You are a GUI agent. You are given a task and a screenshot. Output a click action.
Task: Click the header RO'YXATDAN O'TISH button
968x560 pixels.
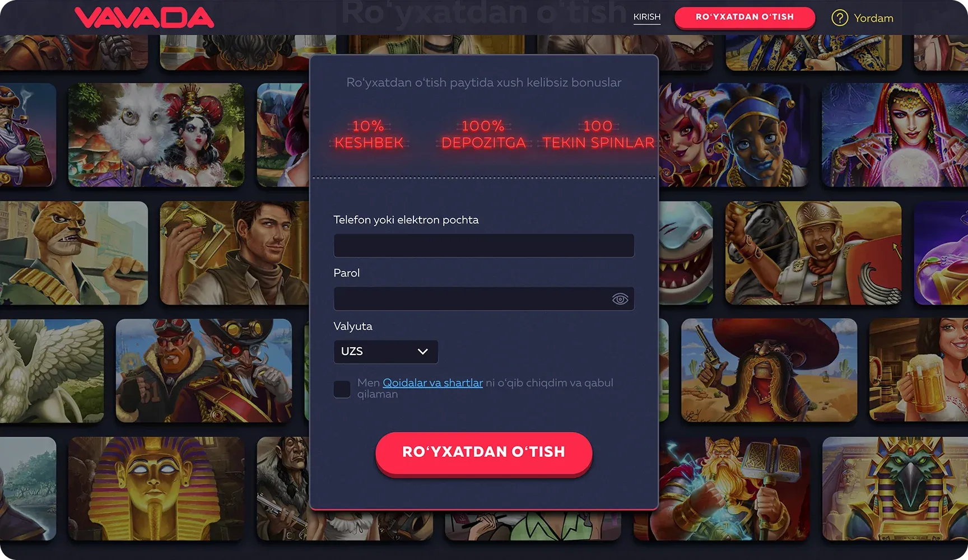(744, 17)
